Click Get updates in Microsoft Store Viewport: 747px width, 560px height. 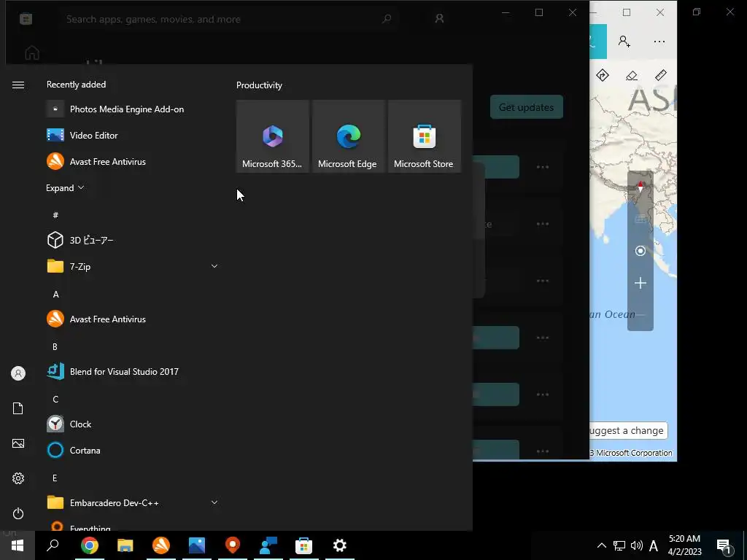point(527,107)
